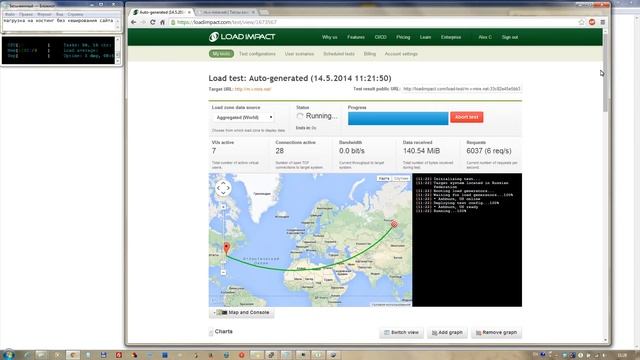The width and height of the screenshot is (640, 360).
Task: Follow the Target URL link
Action: [253, 89]
